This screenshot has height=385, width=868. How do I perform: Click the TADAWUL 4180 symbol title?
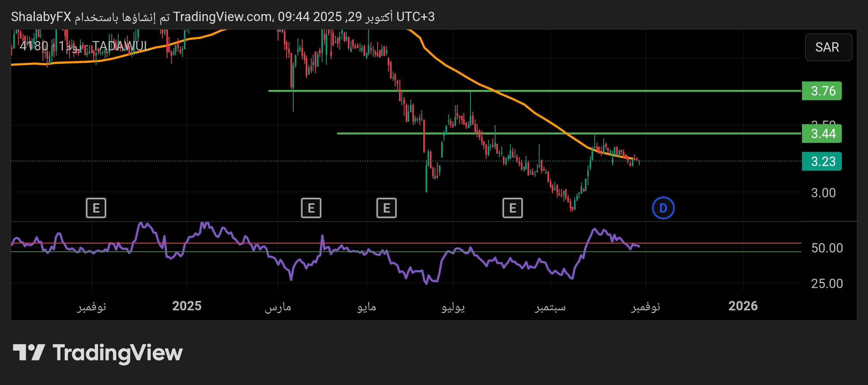pos(84,46)
